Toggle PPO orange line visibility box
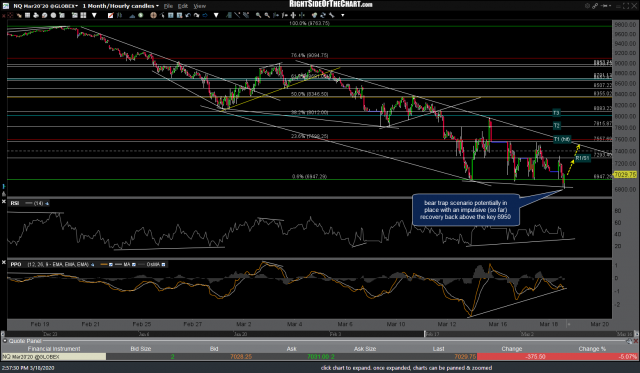640x373 pixels. [x=111, y=264]
